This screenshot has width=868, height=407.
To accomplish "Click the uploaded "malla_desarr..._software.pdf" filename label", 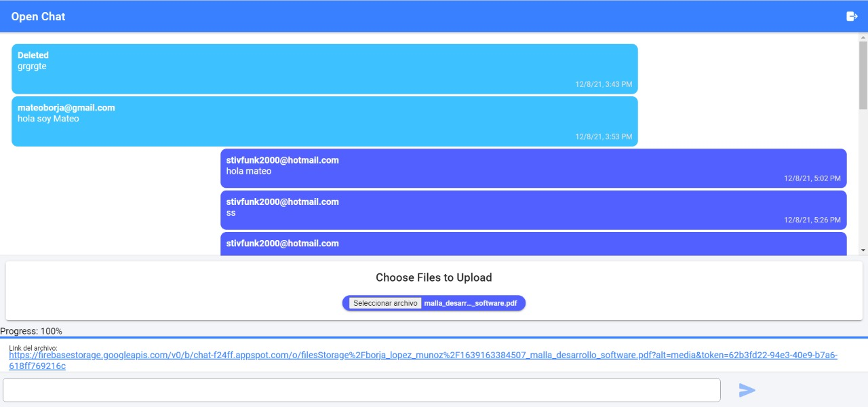I will pos(473,303).
